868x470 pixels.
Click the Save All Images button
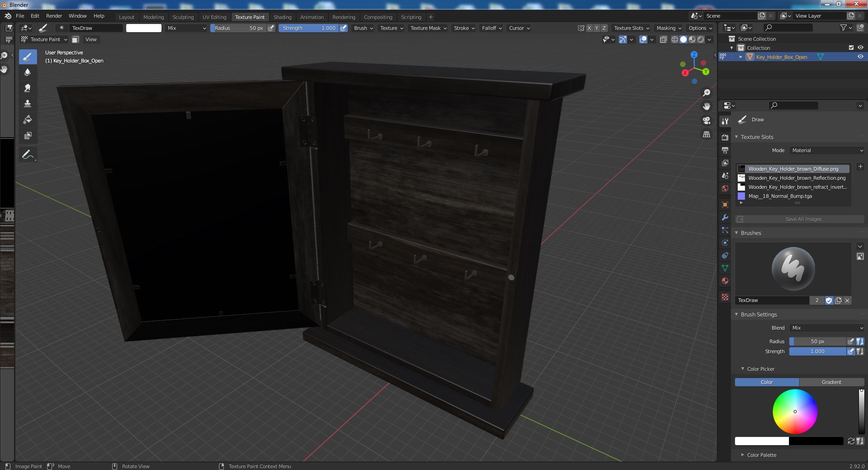tap(800, 219)
